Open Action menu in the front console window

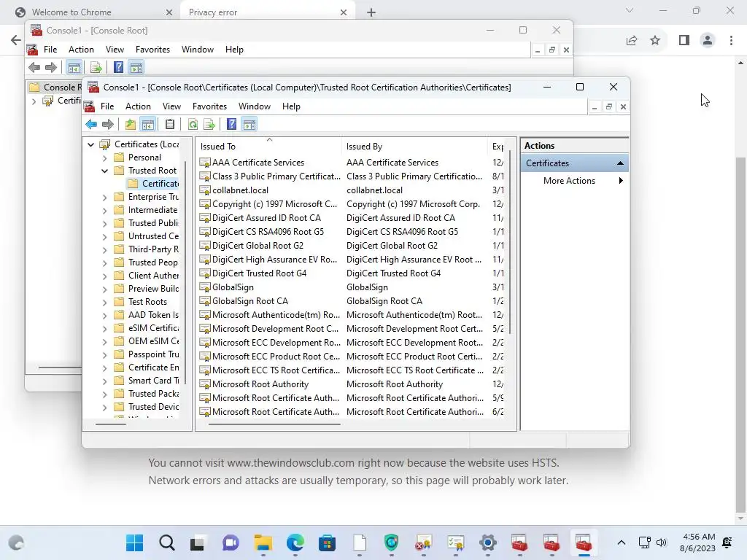(138, 106)
